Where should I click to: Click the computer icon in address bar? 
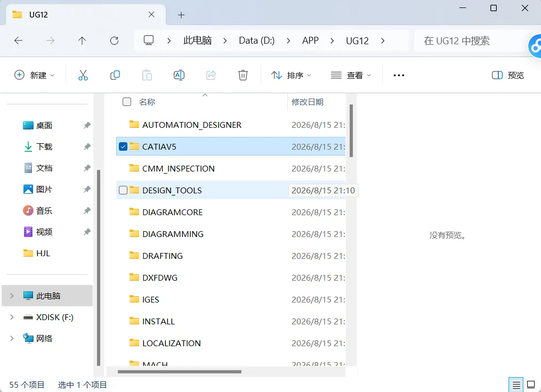(x=149, y=40)
